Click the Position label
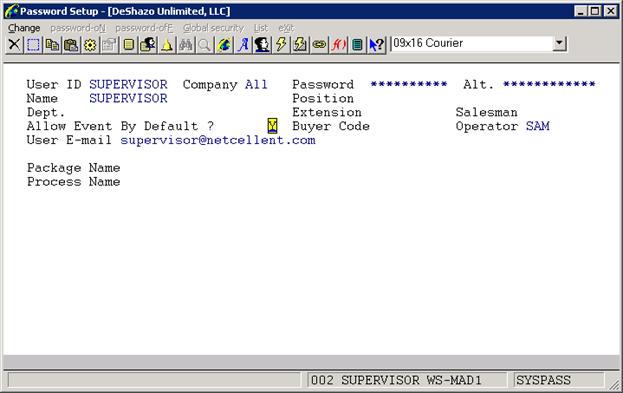This screenshot has width=623, height=393. 323,98
